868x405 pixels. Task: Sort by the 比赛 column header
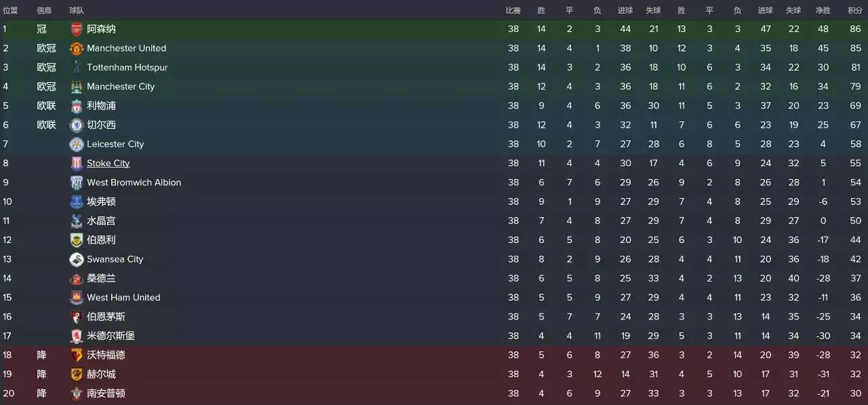[x=513, y=10]
